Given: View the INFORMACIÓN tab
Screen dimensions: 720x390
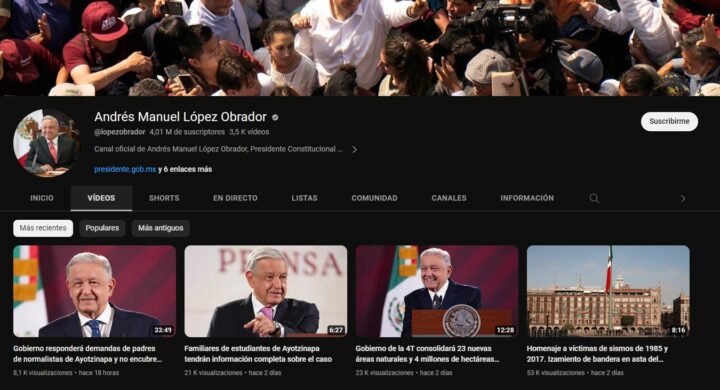Looking at the screenshot, I should tap(527, 198).
